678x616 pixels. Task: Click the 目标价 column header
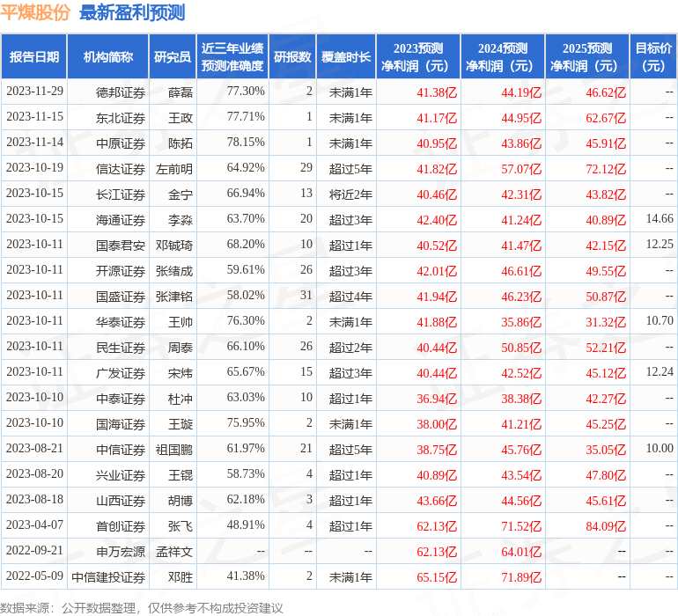tap(653, 56)
